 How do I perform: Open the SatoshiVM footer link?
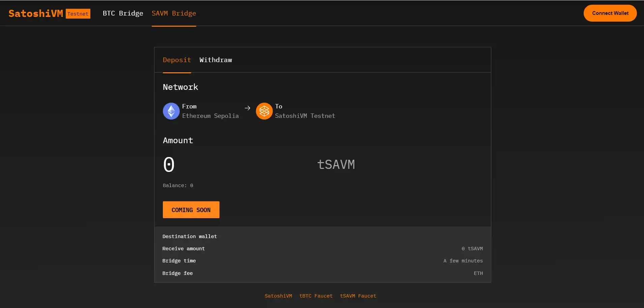pos(278,296)
